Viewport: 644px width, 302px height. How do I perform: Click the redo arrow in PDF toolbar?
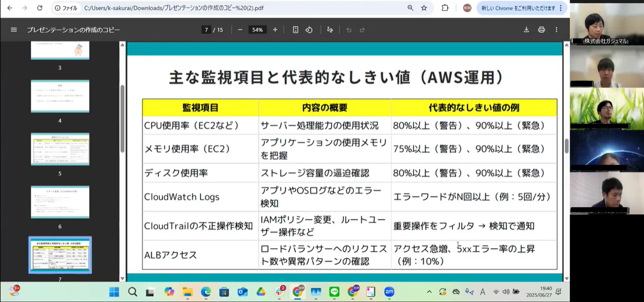362,30
